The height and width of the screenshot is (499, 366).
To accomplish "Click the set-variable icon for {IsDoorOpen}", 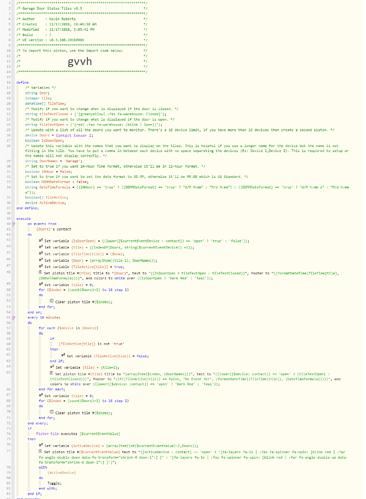I will (41, 240).
